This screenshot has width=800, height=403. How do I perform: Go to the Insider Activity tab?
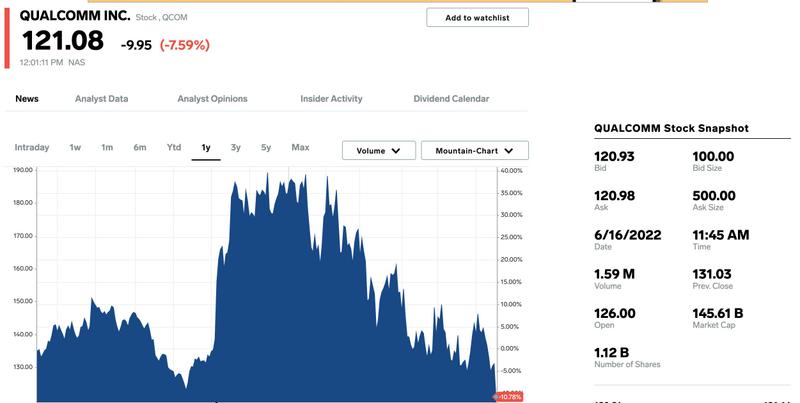coord(331,99)
